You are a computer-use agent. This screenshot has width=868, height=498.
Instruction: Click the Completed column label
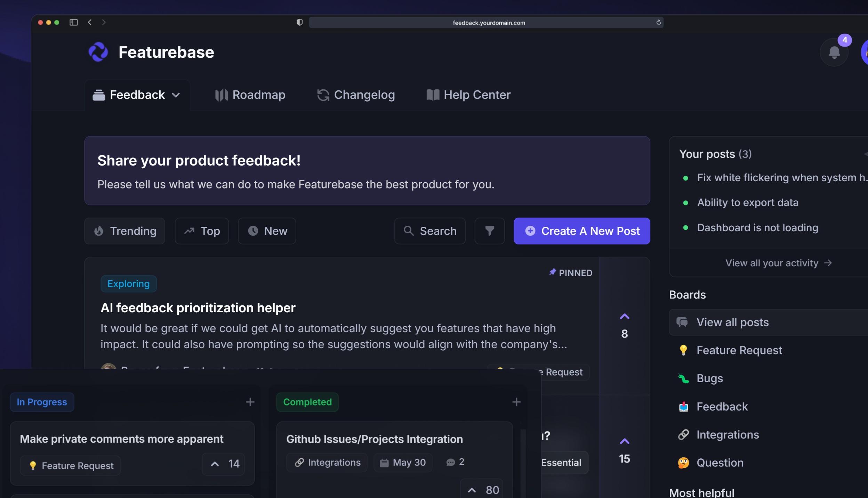click(307, 402)
